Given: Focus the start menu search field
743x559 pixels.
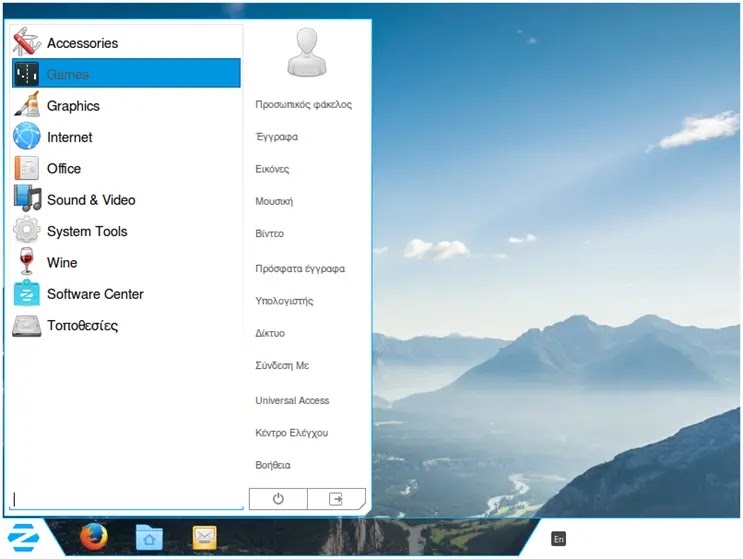Looking at the screenshot, I should [x=126, y=499].
